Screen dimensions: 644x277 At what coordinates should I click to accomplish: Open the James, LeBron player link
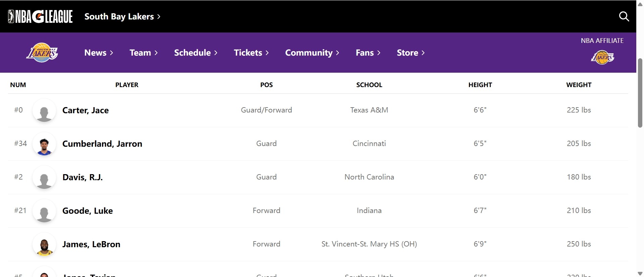[x=91, y=244]
